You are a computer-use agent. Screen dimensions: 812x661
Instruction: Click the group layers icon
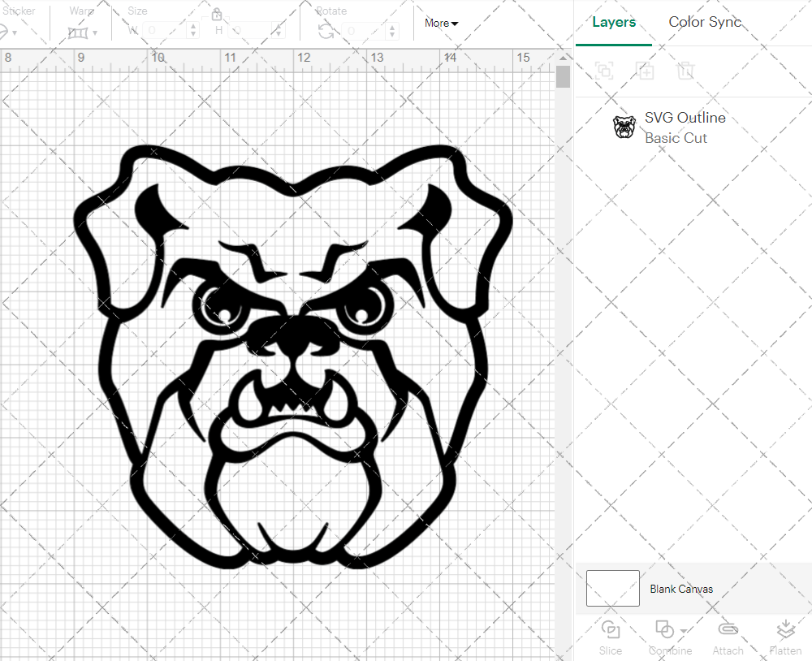(604, 71)
